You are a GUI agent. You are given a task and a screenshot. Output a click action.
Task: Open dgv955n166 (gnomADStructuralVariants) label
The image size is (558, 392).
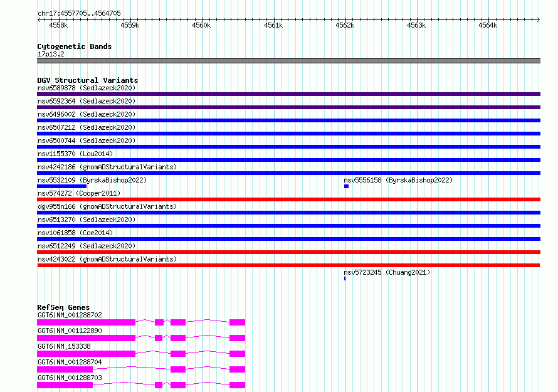click(x=107, y=206)
